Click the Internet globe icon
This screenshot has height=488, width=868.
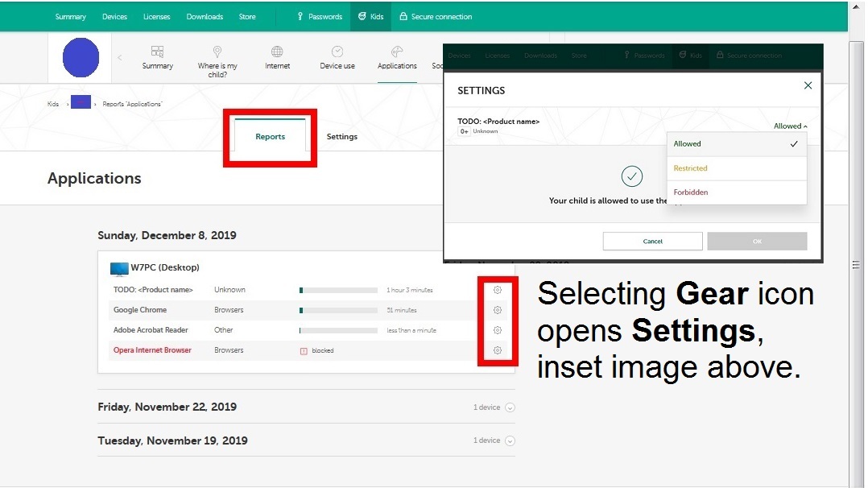(277, 52)
